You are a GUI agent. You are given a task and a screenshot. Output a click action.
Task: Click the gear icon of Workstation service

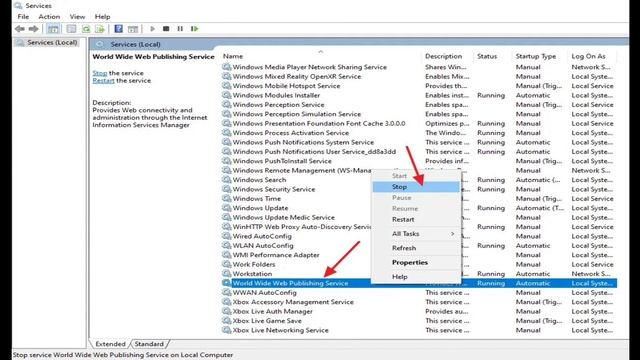click(x=227, y=273)
